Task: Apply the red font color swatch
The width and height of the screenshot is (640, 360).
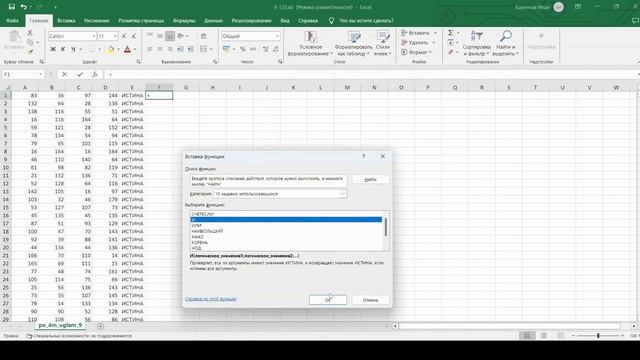Action: click(127, 49)
